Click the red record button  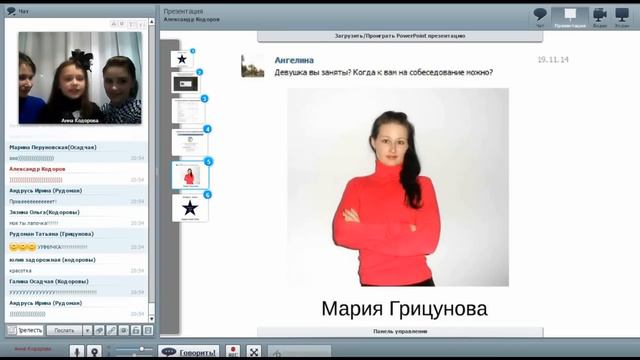tap(233, 351)
